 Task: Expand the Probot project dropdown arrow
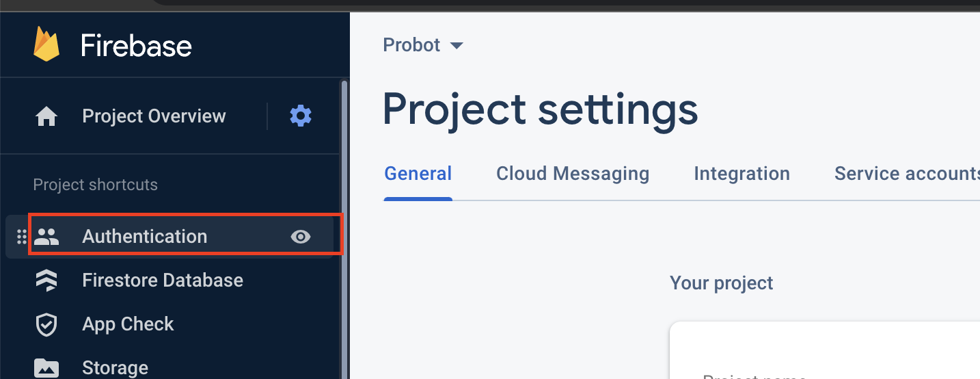457,46
